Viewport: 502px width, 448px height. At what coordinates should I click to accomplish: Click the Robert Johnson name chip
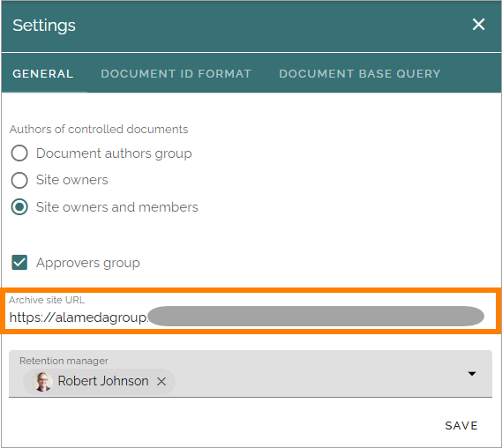click(x=99, y=382)
